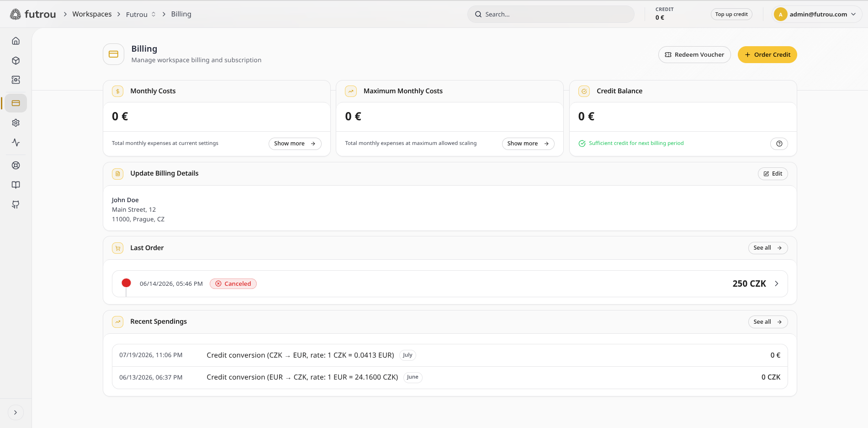The width and height of the screenshot is (868, 428).
Task: Click the Order Credit button
Action: pos(767,54)
